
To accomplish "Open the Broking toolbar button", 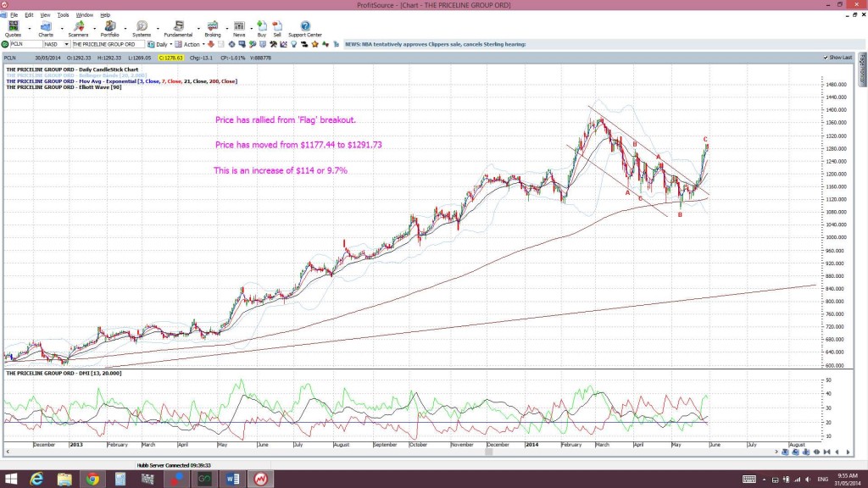I will pos(213,29).
